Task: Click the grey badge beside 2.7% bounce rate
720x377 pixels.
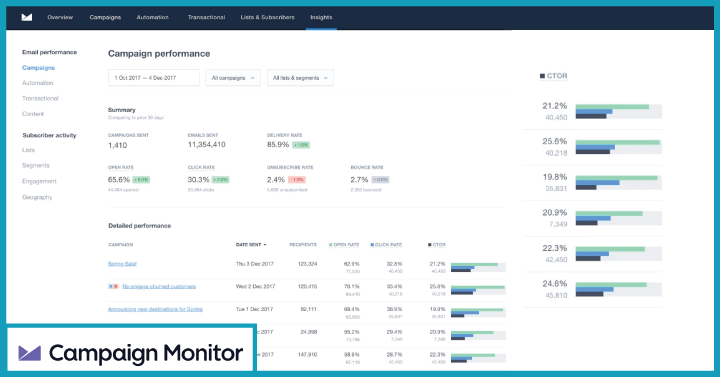Action: coord(380,180)
